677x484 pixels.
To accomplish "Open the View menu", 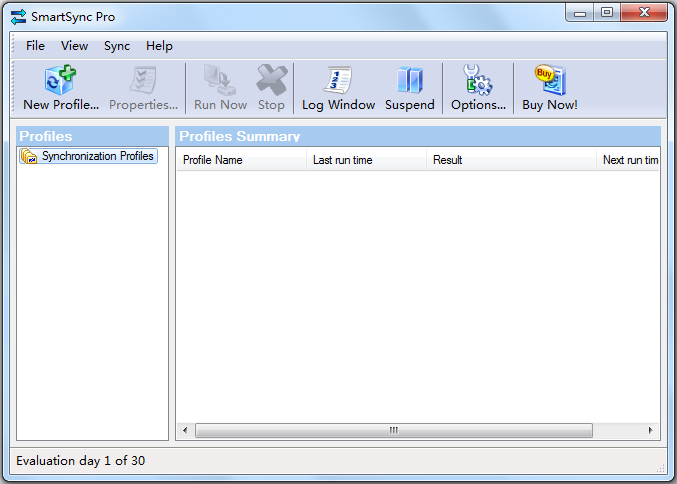I will pos(74,46).
